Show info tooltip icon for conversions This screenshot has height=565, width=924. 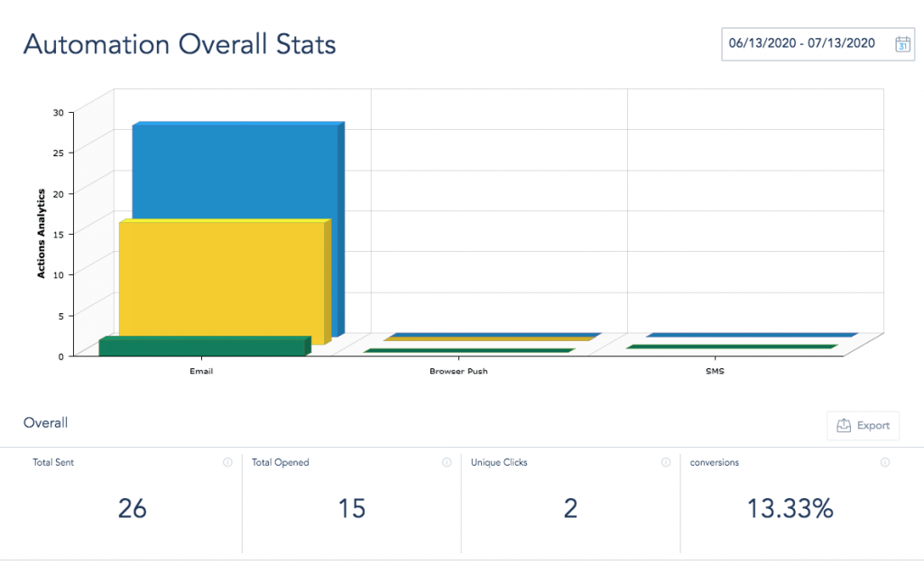(x=885, y=462)
